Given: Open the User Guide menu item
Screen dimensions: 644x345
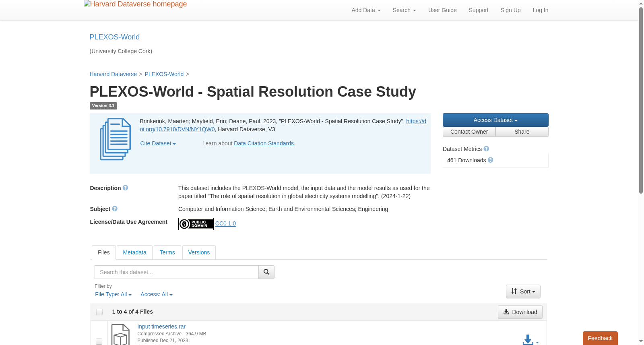Looking at the screenshot, I should [442, 10].
